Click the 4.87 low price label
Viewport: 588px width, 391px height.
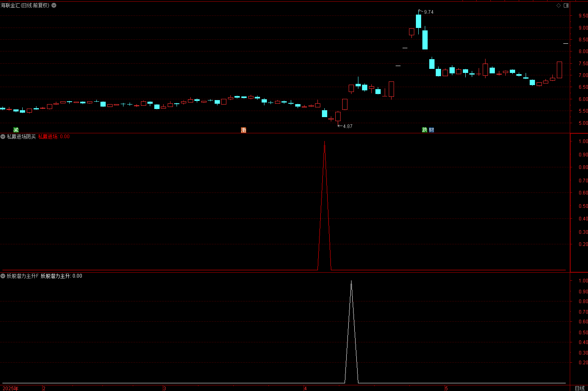click(x=347, y=126)
